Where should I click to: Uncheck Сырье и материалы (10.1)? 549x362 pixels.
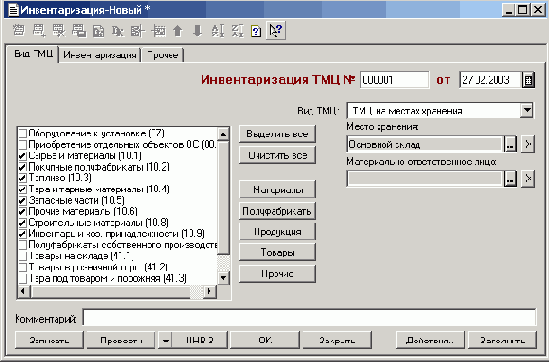click(x=23, y=156)
